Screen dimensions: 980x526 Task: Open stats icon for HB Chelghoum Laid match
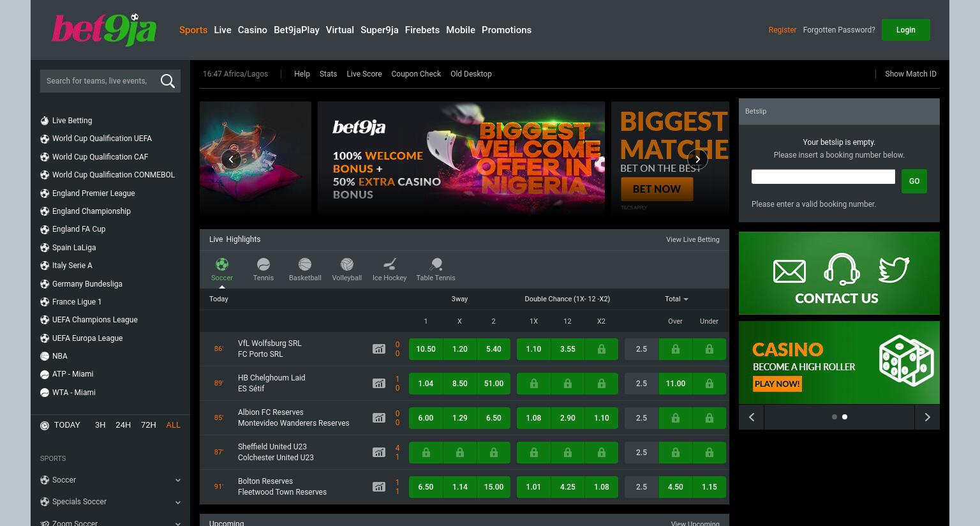[x=379, y=383]
